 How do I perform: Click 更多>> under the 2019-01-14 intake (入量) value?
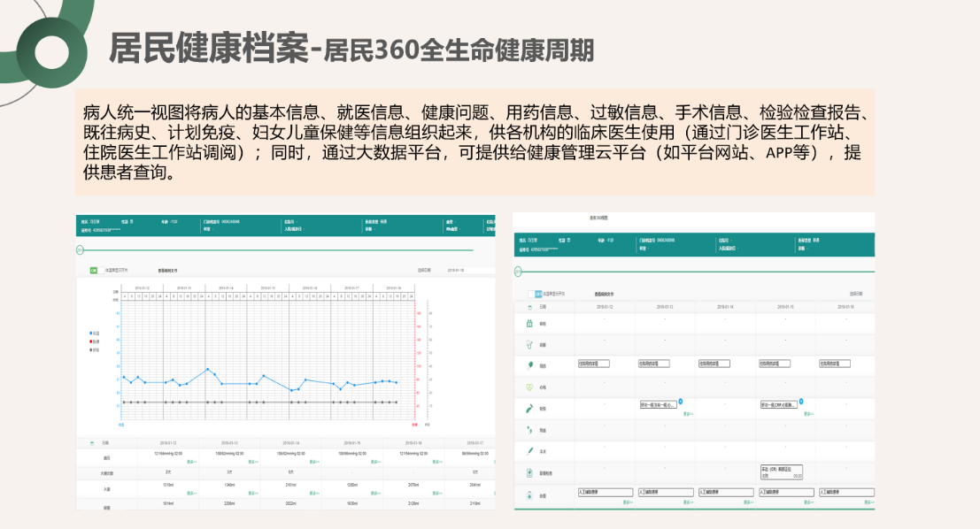click(x=314, y=494)
